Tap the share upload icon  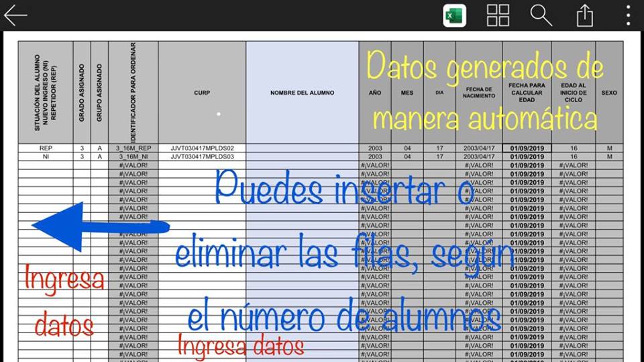(x=584, y=15)
